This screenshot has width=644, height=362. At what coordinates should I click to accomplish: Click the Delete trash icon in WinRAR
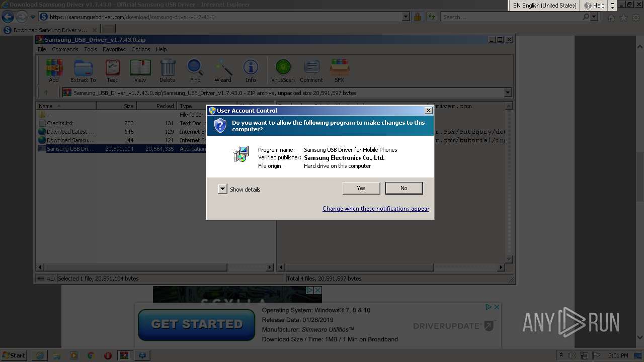coord(168,70)
